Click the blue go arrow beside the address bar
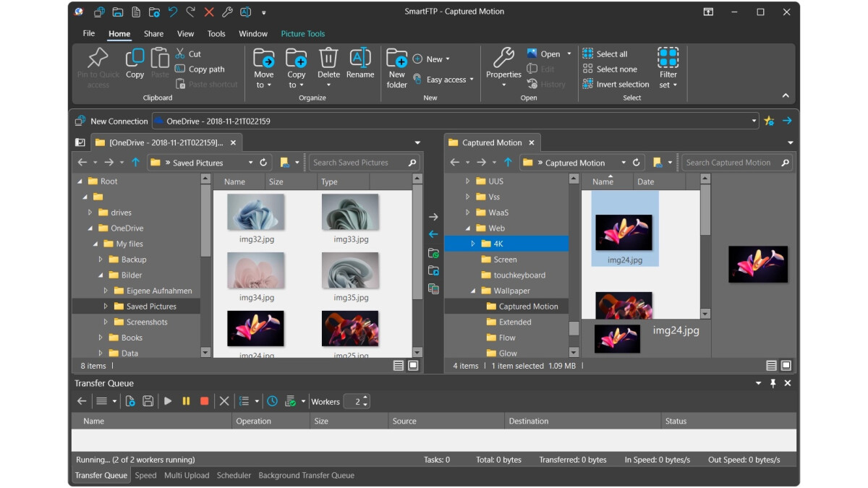This screenshot has width=868, height=488. point(787,121)
